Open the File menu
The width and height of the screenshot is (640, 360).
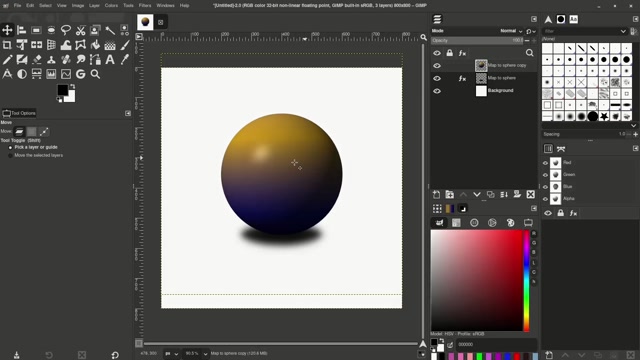[x=18, y=6]
